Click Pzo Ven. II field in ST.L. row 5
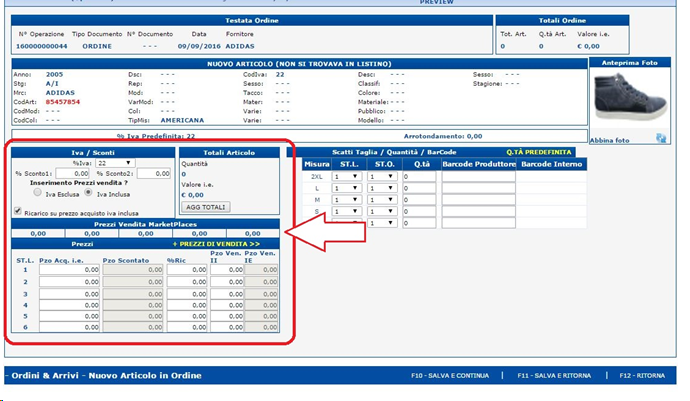 tap(227, 316)
